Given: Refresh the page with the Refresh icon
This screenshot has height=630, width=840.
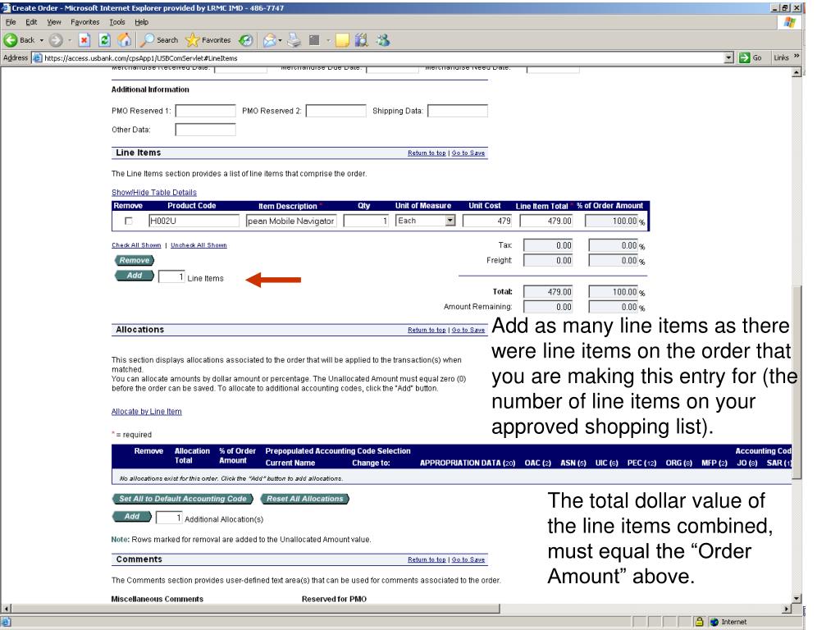Looking at the screenshot, I should tap(104, 40).
